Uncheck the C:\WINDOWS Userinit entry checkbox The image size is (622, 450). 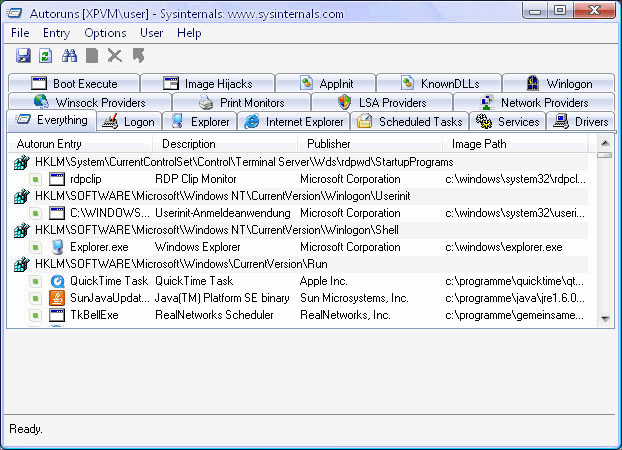[35, 213]
